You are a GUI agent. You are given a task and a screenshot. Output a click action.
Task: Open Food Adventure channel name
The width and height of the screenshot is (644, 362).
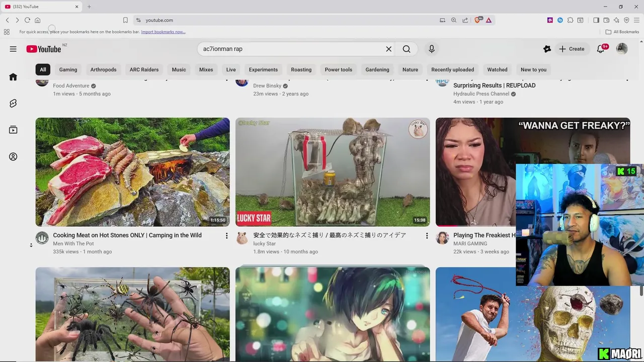point(71,86)
